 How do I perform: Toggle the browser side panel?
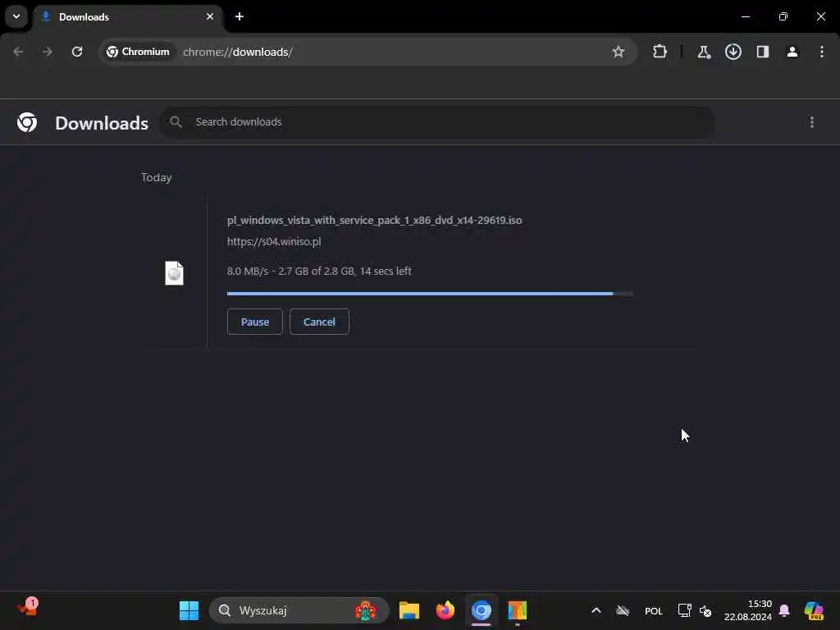[x=763, y=52]
